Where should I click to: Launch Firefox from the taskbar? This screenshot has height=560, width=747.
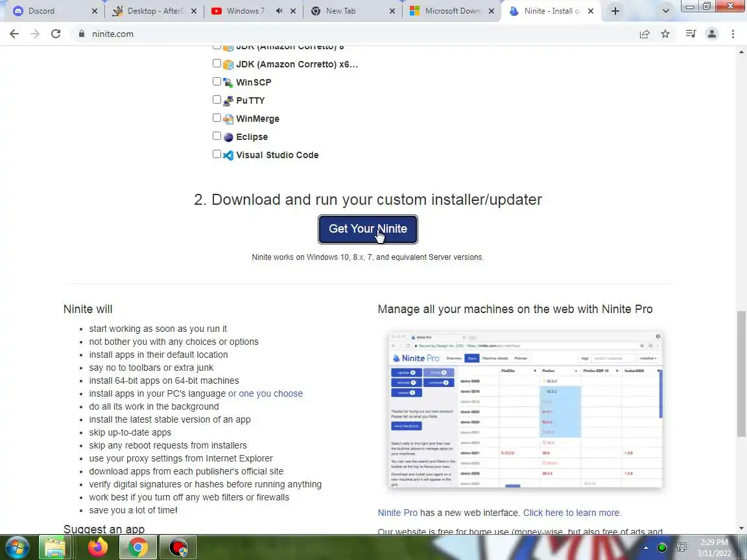coord(98,548)
